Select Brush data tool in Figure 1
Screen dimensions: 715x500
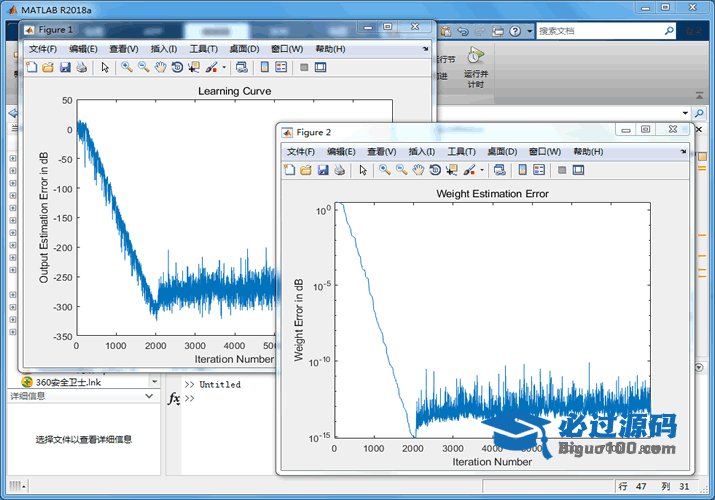tap(211, 67)
